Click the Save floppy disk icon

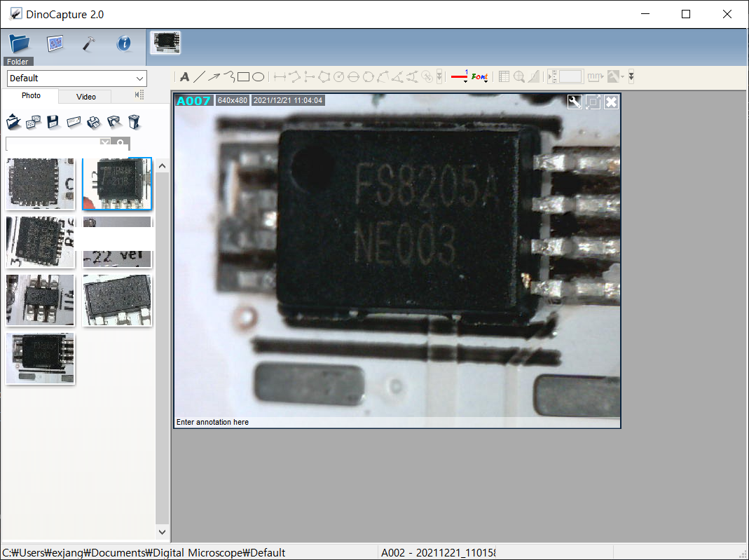tap(53, 123)
